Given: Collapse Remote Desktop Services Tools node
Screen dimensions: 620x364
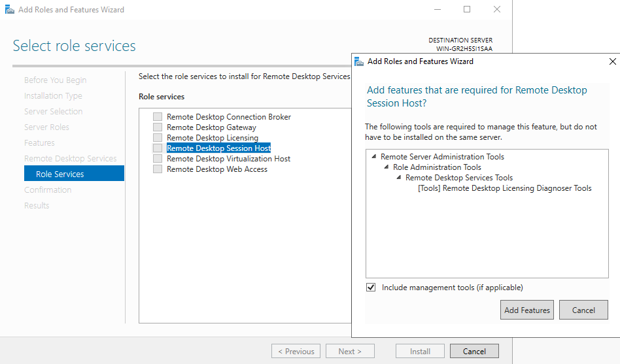Looking at the screenshot, I should (x=398, y=178).
